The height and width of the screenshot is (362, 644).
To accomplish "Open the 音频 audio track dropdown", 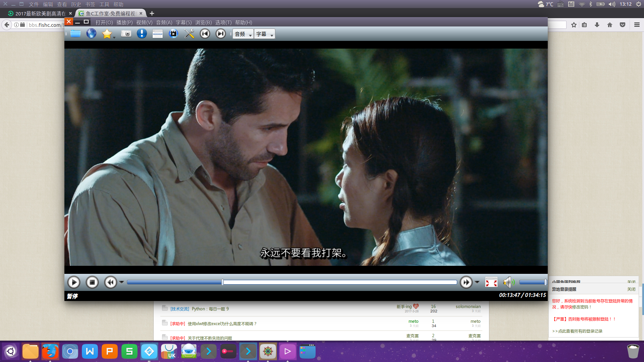I will click(243, 34).
